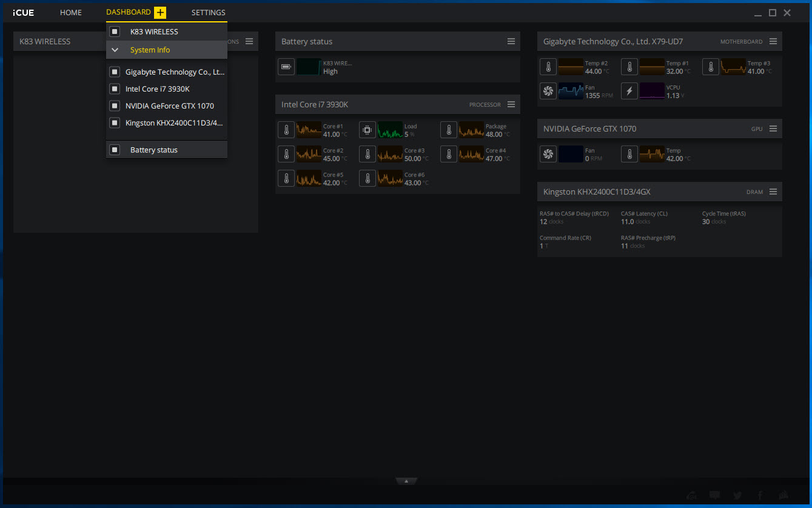Screen dimensions: 812x508
Task: Click the Package 48.00 °C reading
Action: click(x=498, y=135)
